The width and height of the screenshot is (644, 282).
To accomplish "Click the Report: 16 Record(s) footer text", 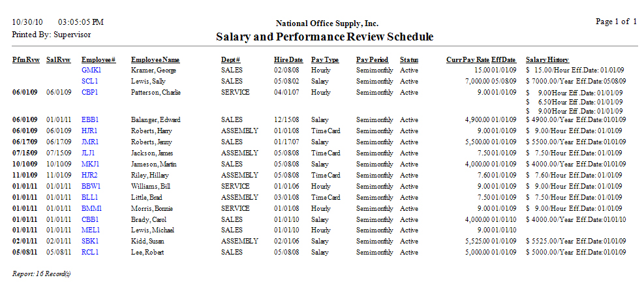I will 41,274.
